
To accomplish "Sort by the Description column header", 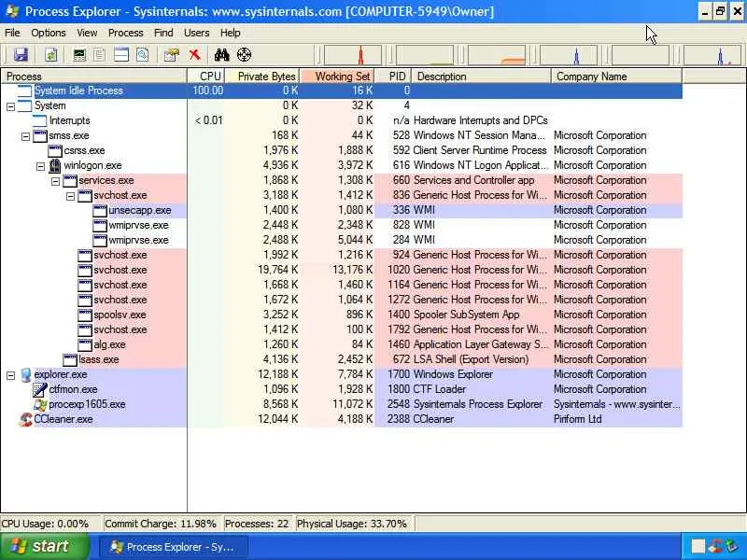I will [481, 77].
